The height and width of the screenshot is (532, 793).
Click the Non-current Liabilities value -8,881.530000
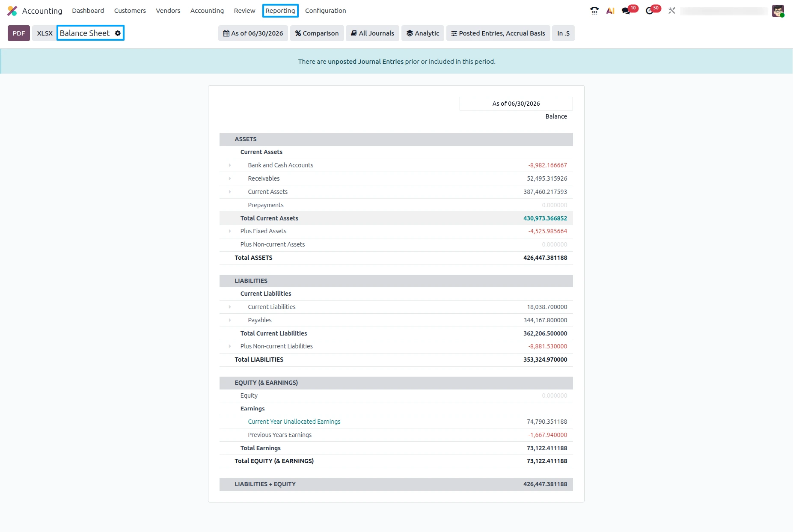[547, 346]
